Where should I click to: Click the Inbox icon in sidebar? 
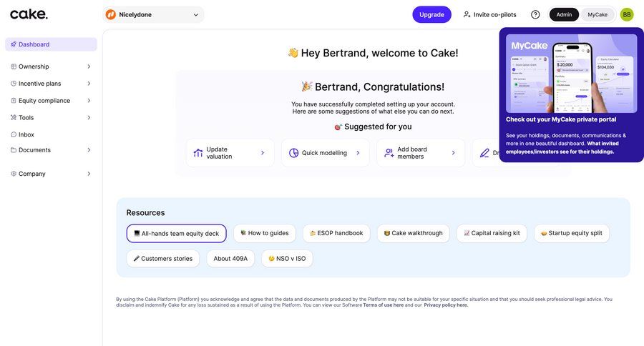click(14, 134)
